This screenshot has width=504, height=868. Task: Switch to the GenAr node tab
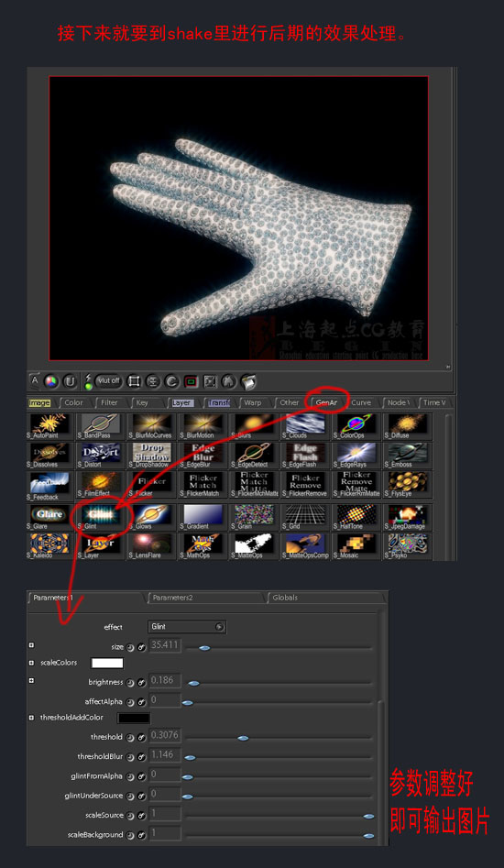point(326,402)
